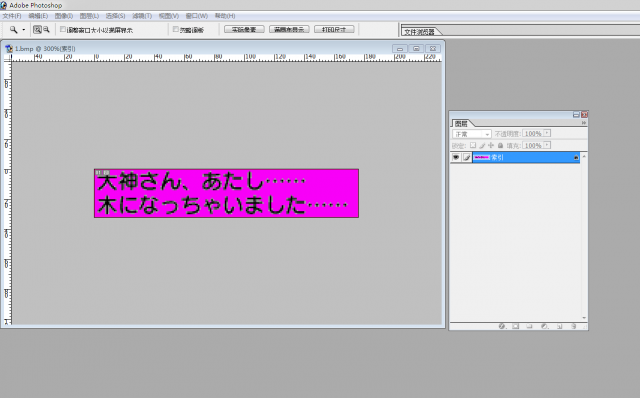Click the brush link box of Index layer

467,158
